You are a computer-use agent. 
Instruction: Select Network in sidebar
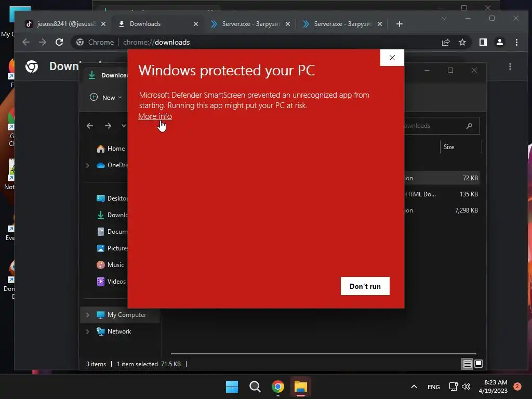(114, 331)
